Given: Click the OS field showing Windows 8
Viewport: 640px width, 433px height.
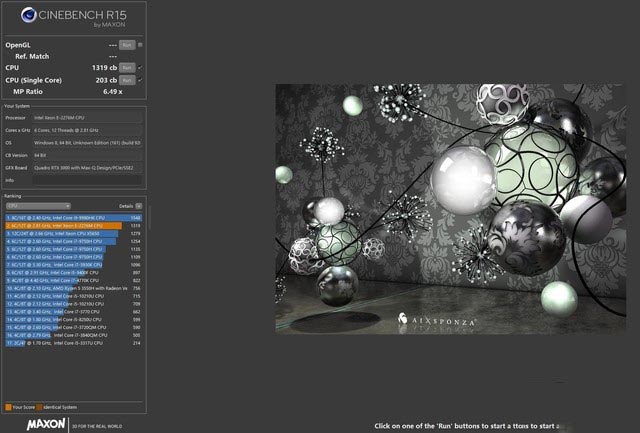Looking at the screenshot, I should coord(87,143).
